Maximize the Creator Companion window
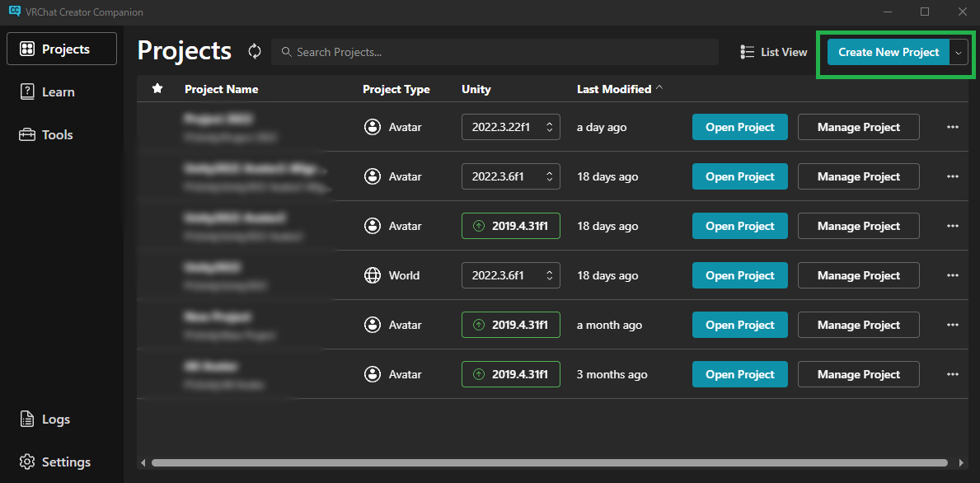 (x=925, y=12)
